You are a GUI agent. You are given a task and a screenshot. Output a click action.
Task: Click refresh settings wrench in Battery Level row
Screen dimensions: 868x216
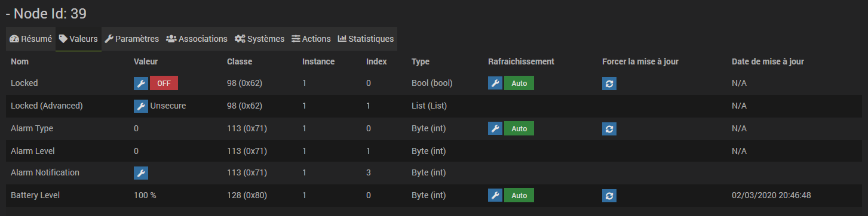coord(495,195)
